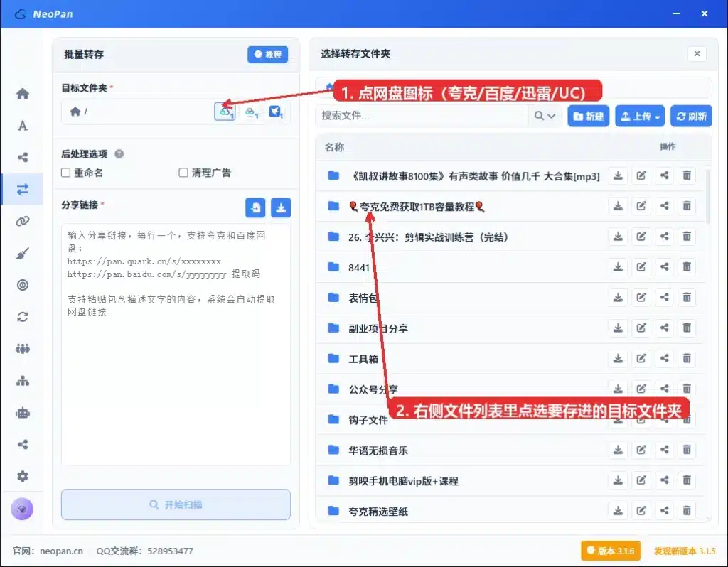Screen dimensions: 728x567
Task: Click the QQ交流群 528953477 text
Action: (x=144, y=551)
